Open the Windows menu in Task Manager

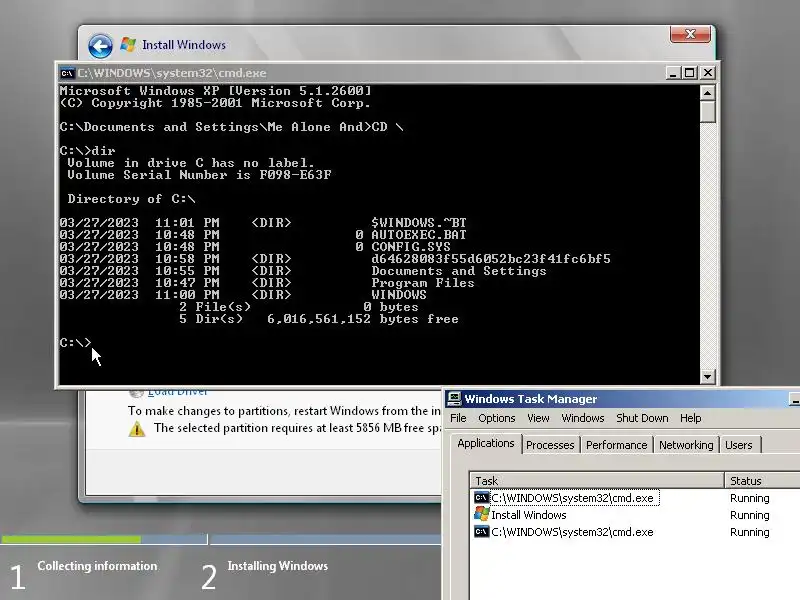[582, 418]
